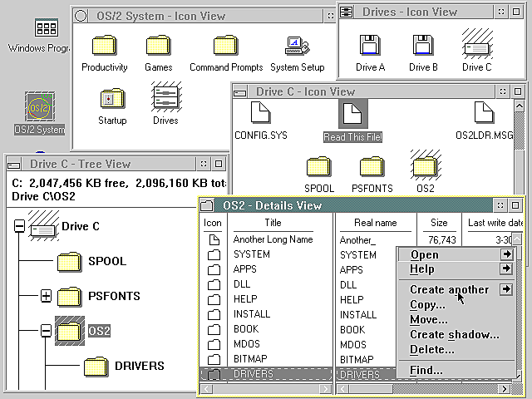Open the Startup folder icon

(112, 98)
